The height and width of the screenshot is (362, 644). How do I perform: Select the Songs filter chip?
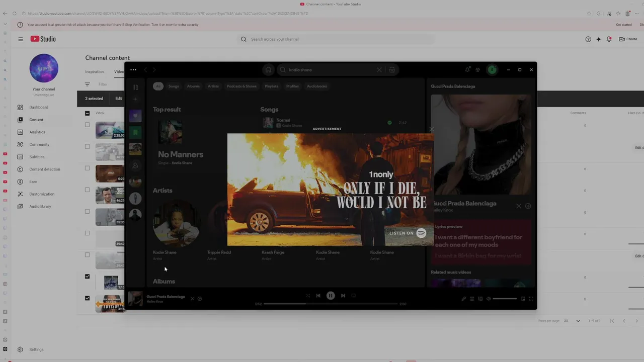tap(174, 86)
